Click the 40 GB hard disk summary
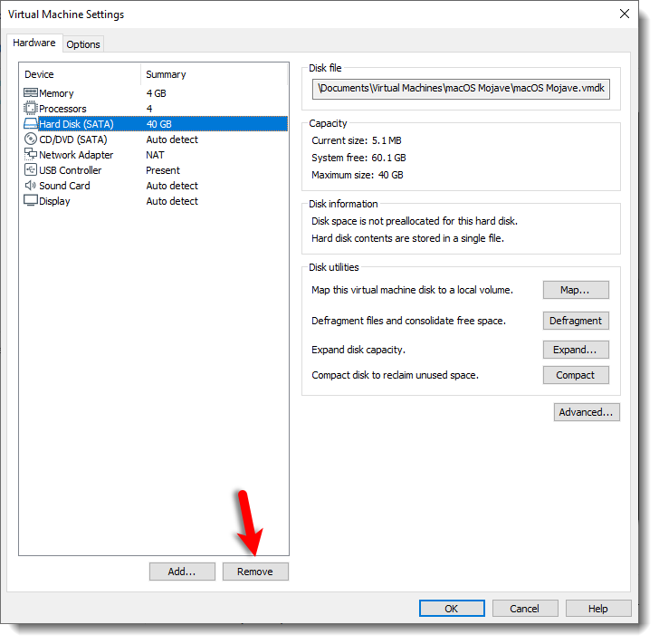The height and width of the screenshot is (644, 659). pos(159,124)
